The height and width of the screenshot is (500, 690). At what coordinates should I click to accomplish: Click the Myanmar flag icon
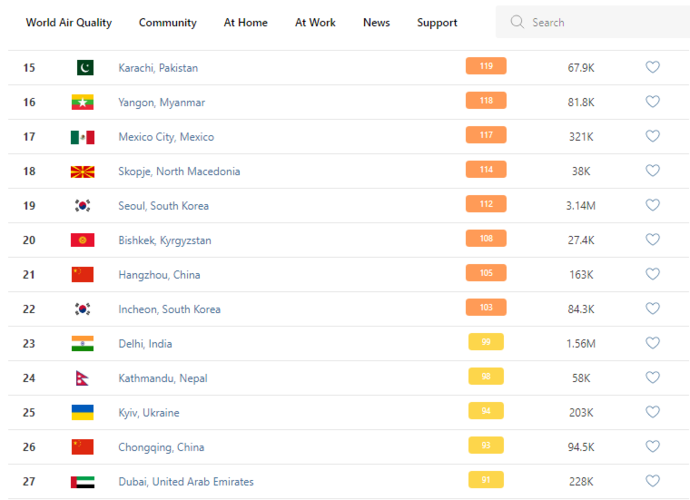coord(83,102)
